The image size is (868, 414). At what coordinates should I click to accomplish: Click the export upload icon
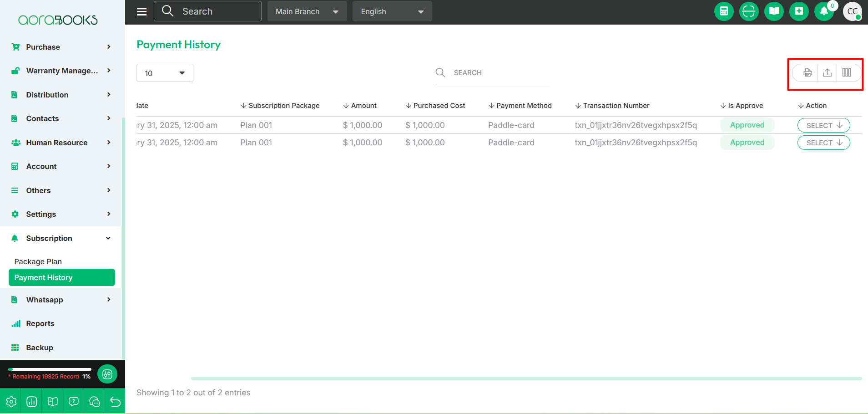tap(827, 73)
